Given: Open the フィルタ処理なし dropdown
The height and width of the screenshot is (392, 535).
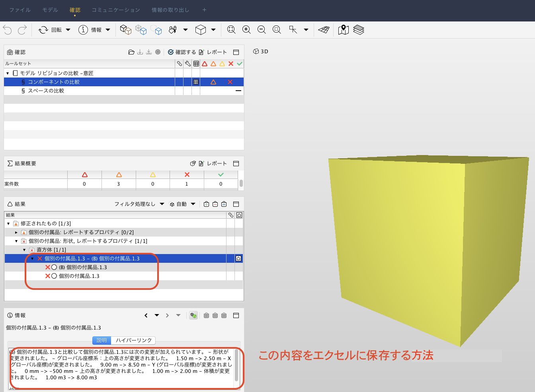Looking at the screenshot, I should click(139, 204).
